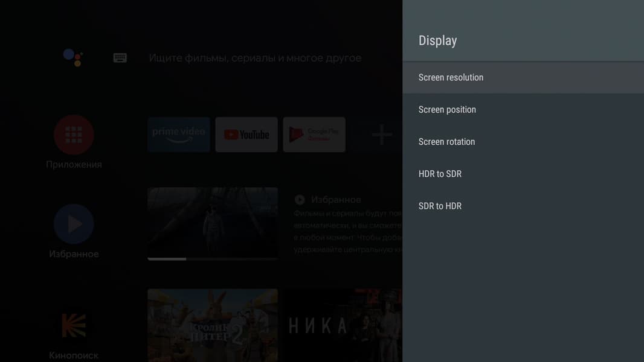Open the Кролик Питер 2 movie poster
The width and height of the screenshot is (644, 362).
click(213, 326)
